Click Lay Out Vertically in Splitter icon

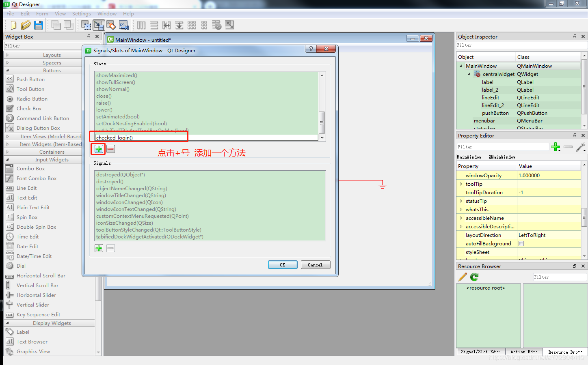click(x=179, y=25)
